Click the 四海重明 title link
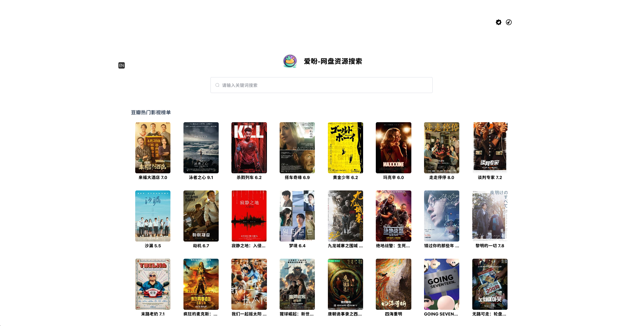 393,314
